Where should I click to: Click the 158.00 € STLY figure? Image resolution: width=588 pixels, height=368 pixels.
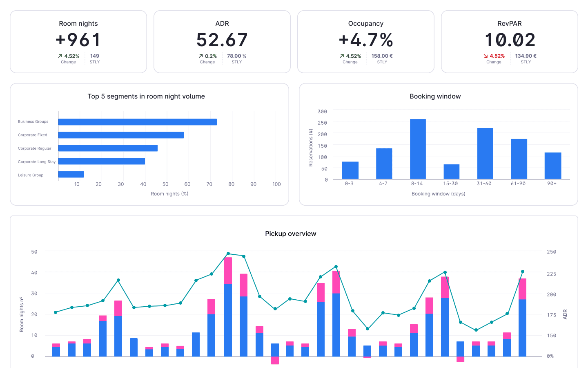pyautogui.click(x=382, y=56)
